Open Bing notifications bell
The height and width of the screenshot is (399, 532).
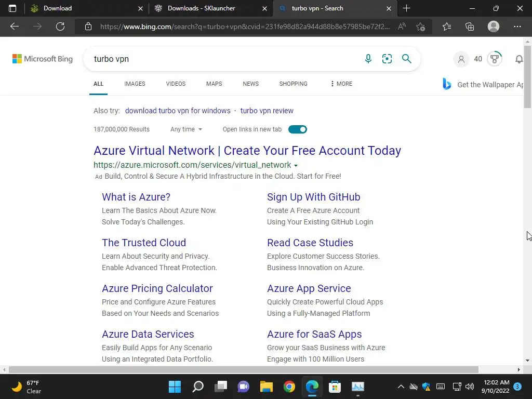coord(519,59)
